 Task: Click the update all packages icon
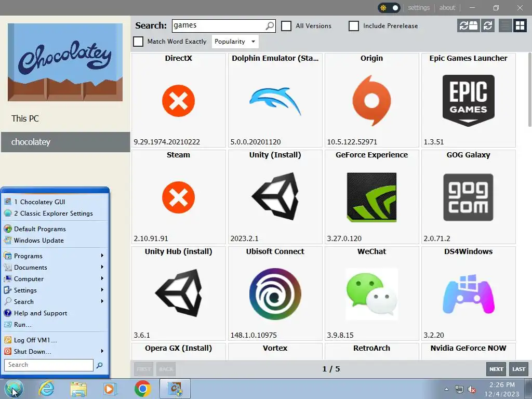click(469, 25)
